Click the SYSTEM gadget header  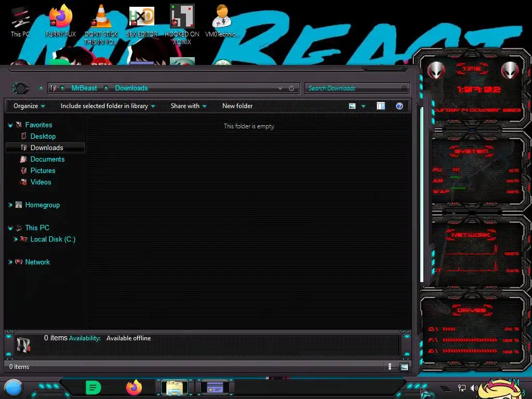(472, 151)
